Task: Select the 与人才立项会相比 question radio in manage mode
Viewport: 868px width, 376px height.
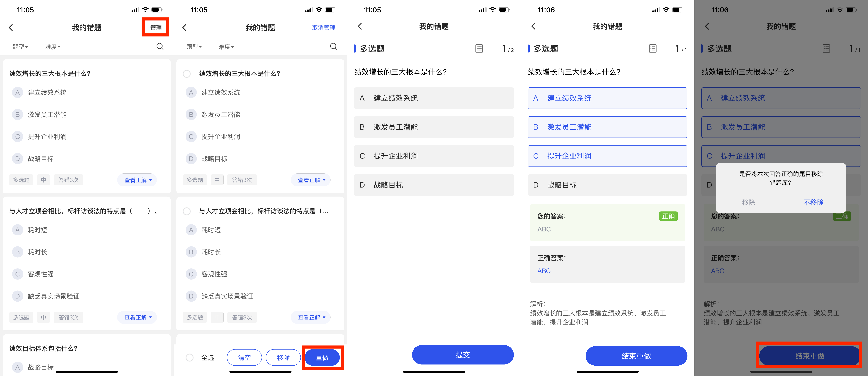Action: pyautogui.click(x=187, y=211)
